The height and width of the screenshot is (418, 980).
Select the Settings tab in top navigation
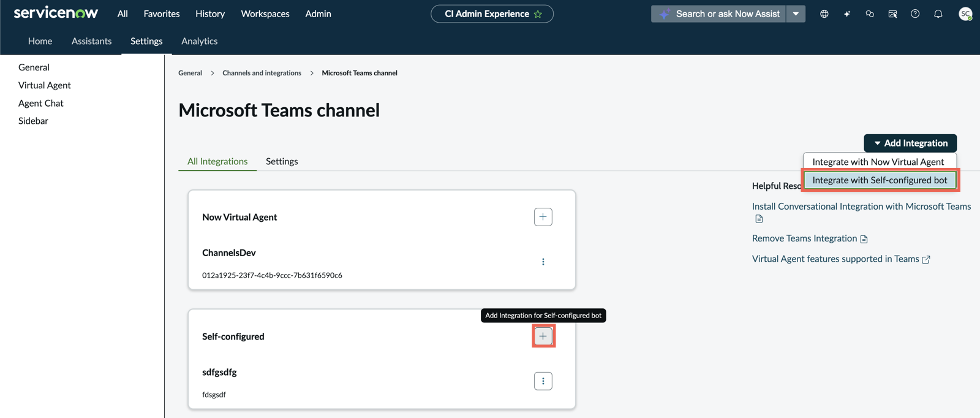point(146,41)
